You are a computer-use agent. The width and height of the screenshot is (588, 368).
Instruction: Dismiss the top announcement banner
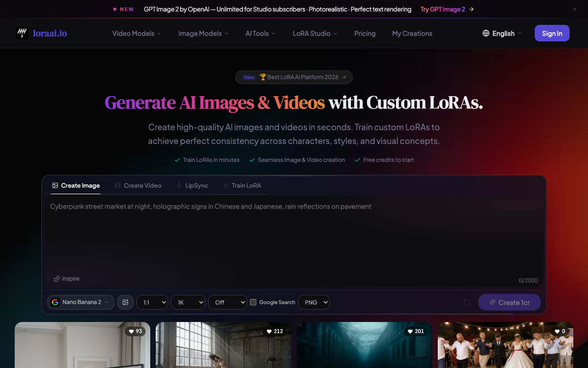[575, 9]
